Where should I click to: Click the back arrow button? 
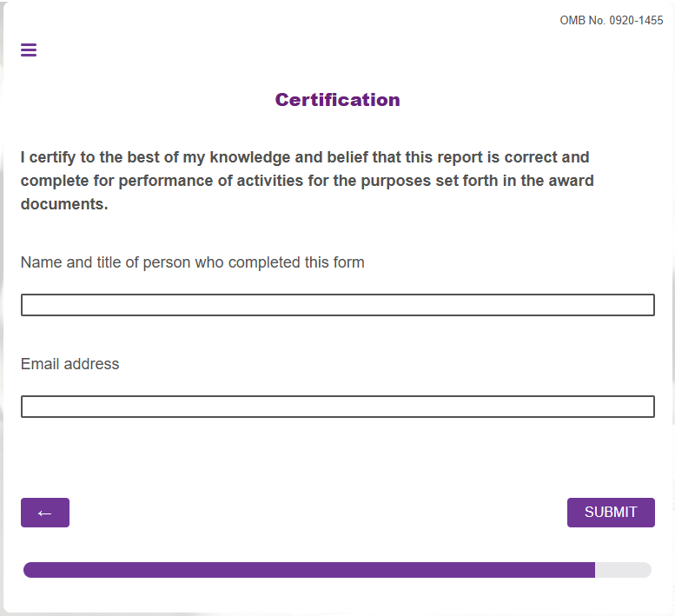tap(45, 513)
